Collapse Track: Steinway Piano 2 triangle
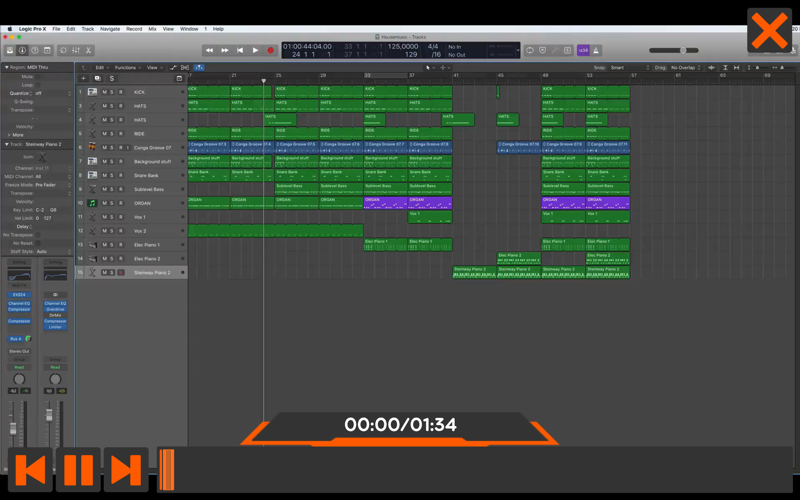The height and width of the screenshot is (500, 800). 7,144
